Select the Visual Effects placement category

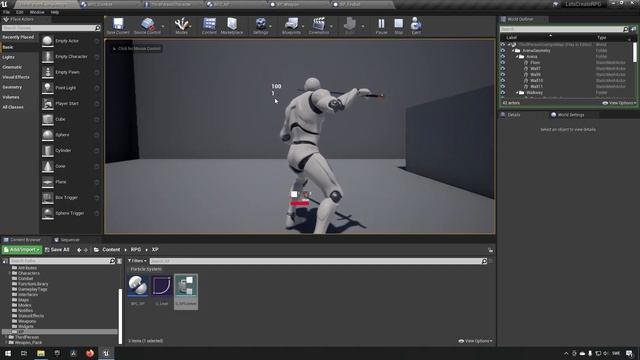(x=16, y=77)
